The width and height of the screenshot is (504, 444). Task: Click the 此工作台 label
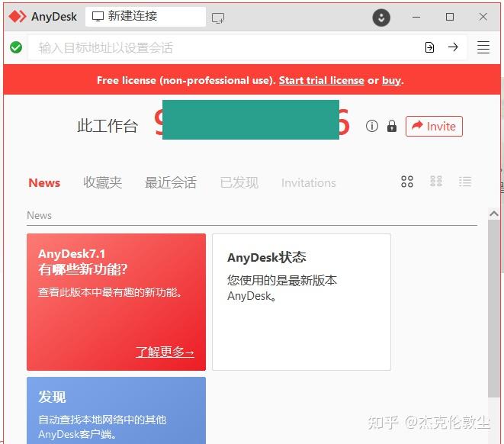[x=108, y=126]
